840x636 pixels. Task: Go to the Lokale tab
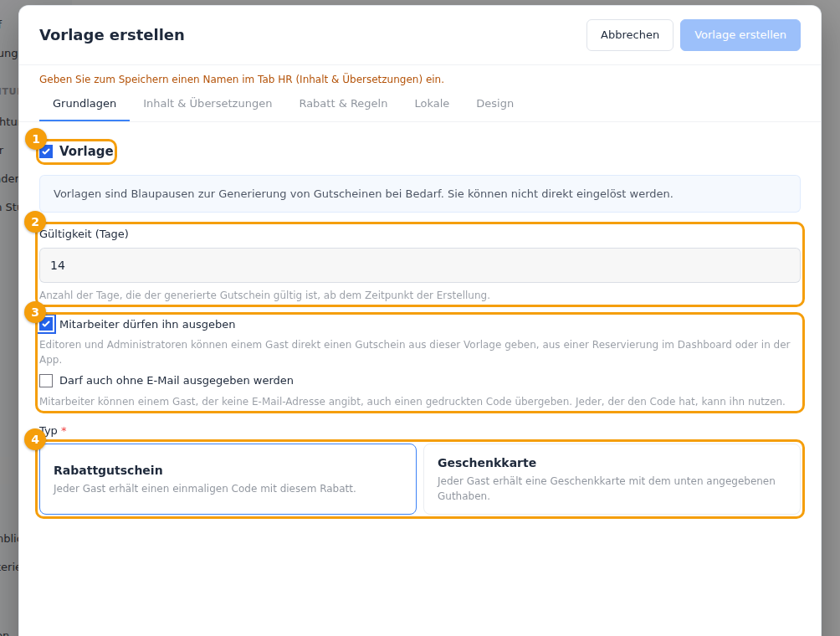[x=432, y=104]
